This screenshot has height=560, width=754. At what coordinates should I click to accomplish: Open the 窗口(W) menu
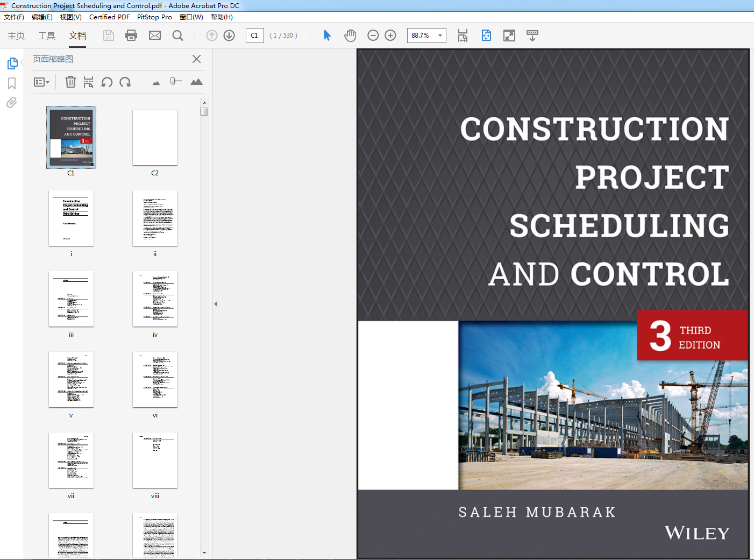click(x=191, y=17)
